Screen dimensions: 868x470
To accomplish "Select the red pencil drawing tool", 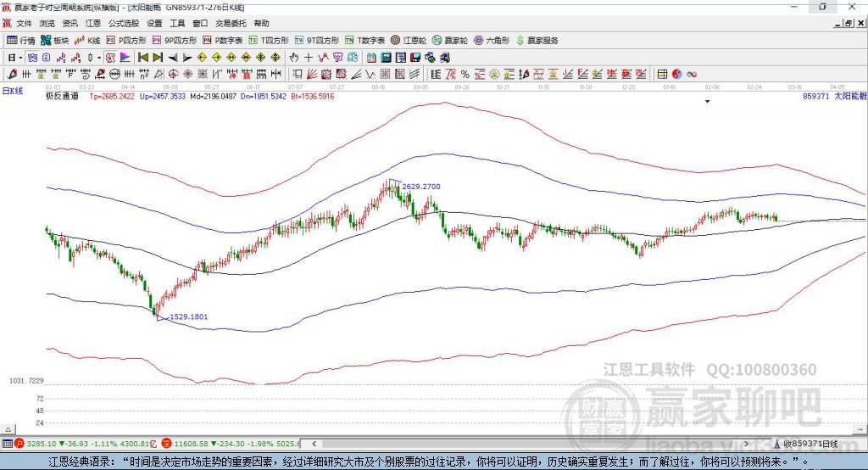I will (x=12, y=75).
